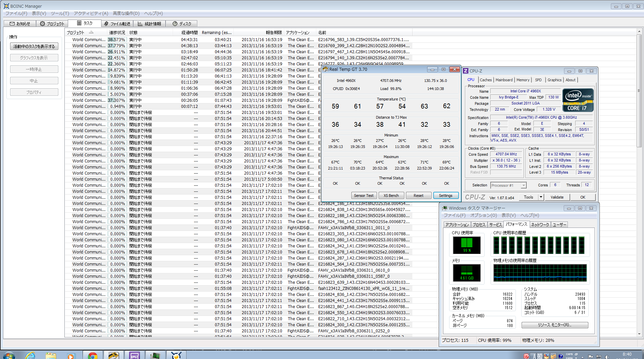Click the CPU-Z taskbar icon
Image resolution: width=644 pixels, height=359 pixels.
pyautogui.click(x=135, y=355)
